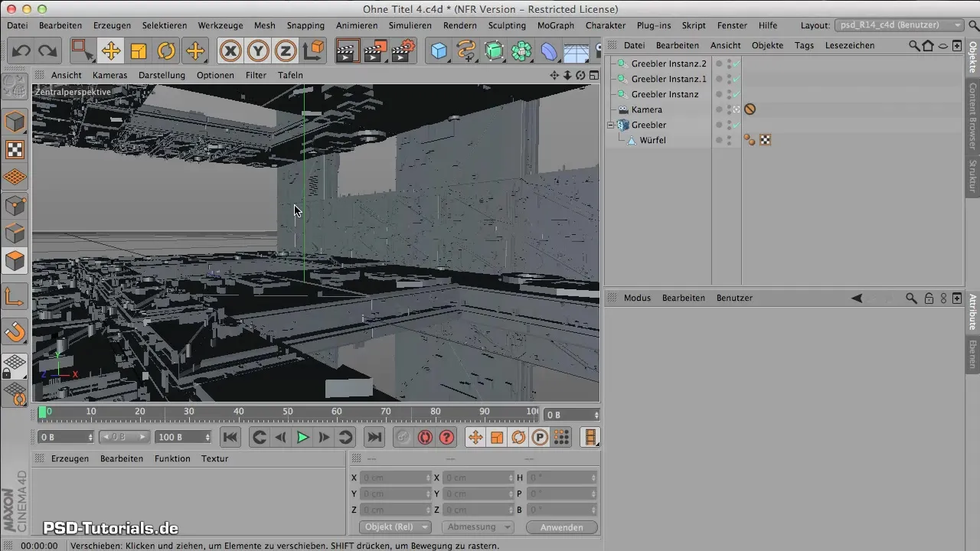
Task: Open the HyperNURBS generator icon
Action: pos(494,51)
